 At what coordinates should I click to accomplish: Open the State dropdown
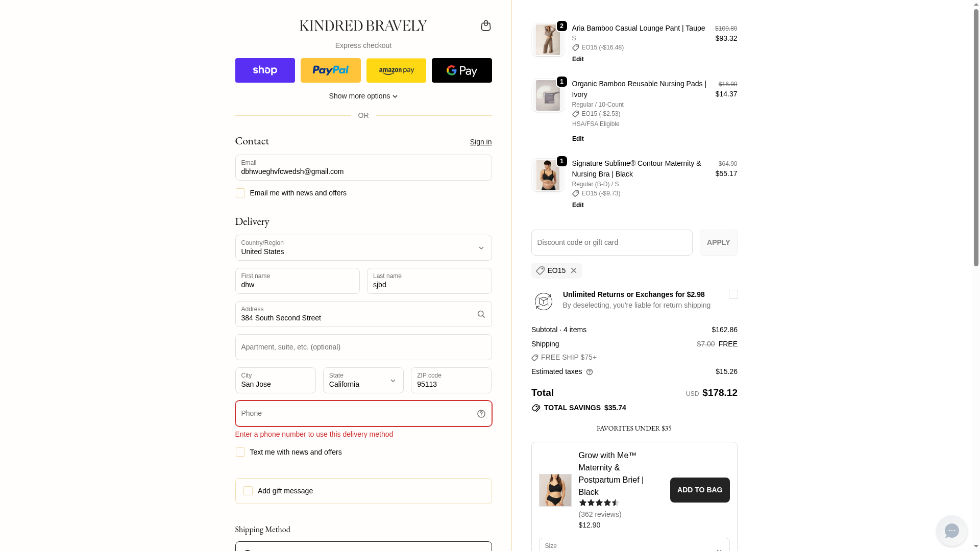(363, 381)
